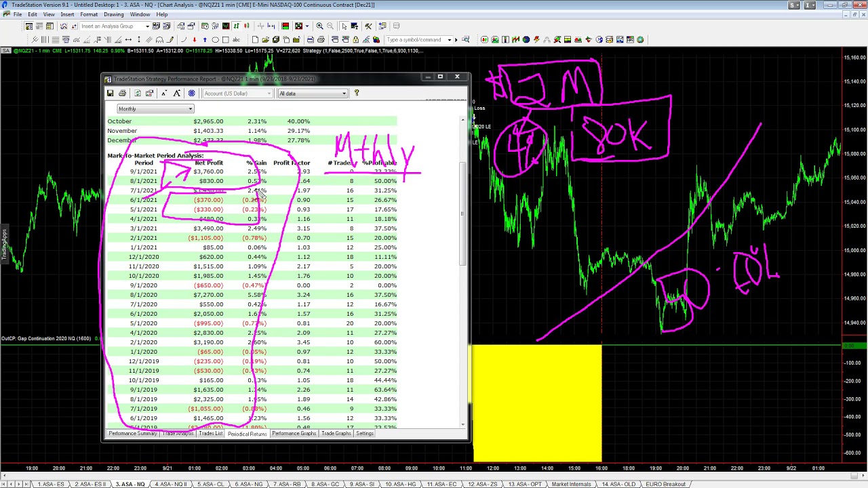868x488 pixels.
Task: Toggle the S status indicator button
Action: (794, 5)
